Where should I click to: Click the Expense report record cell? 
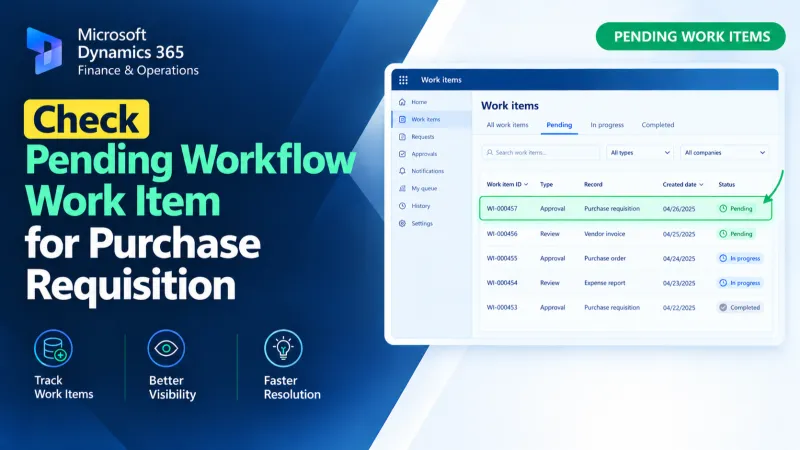tap(605, 283)
